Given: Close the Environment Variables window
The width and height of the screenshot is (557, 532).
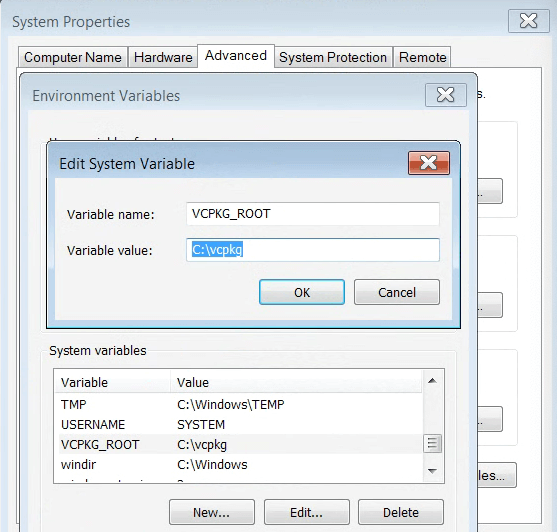Looking at the screenshot, I should pyautogui.click(x=445, y=95).
